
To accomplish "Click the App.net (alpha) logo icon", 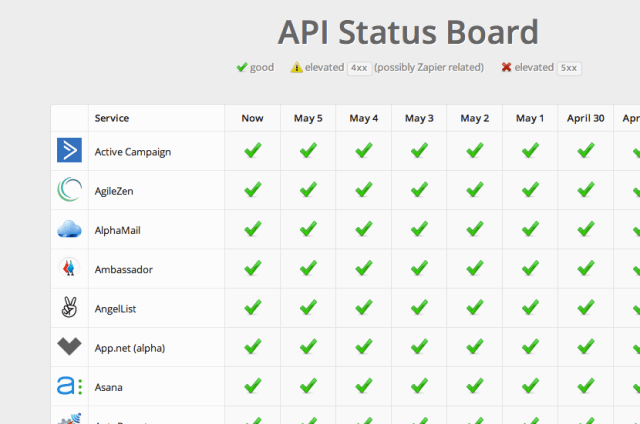I will point(69,347).
